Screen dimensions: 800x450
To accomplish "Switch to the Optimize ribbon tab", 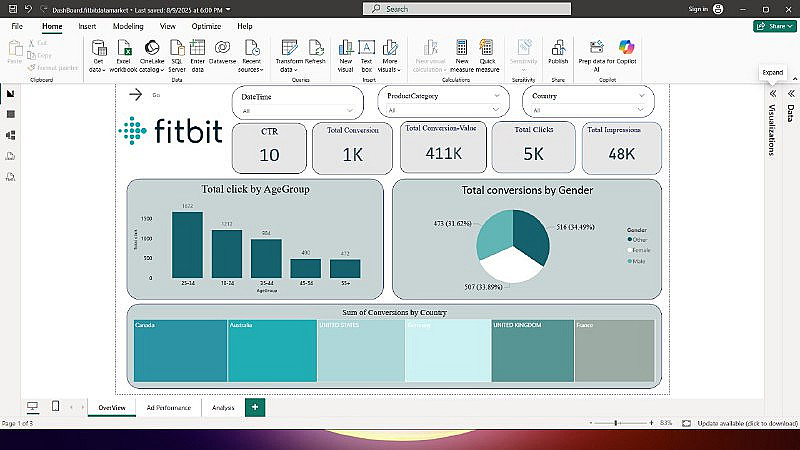I will click(206, 26).
